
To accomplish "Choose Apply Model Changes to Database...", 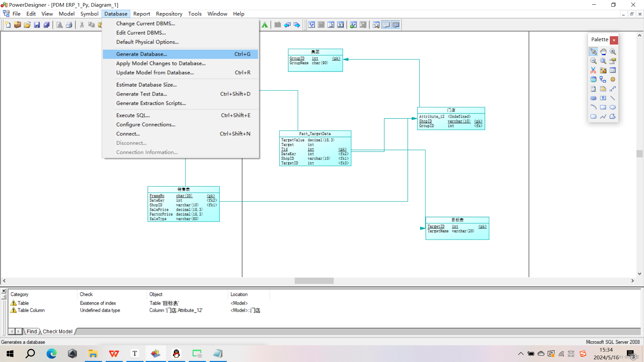I will [180, 63].
